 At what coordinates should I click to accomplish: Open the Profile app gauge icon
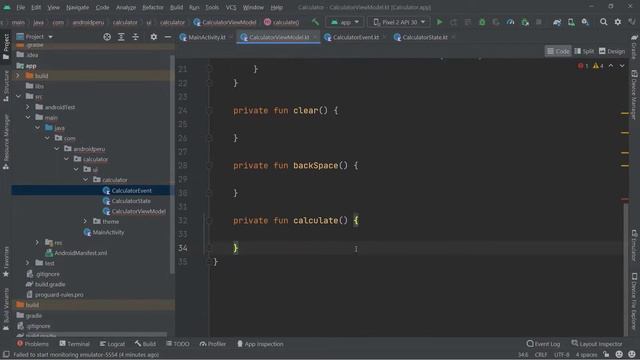[x=510, y=22]
